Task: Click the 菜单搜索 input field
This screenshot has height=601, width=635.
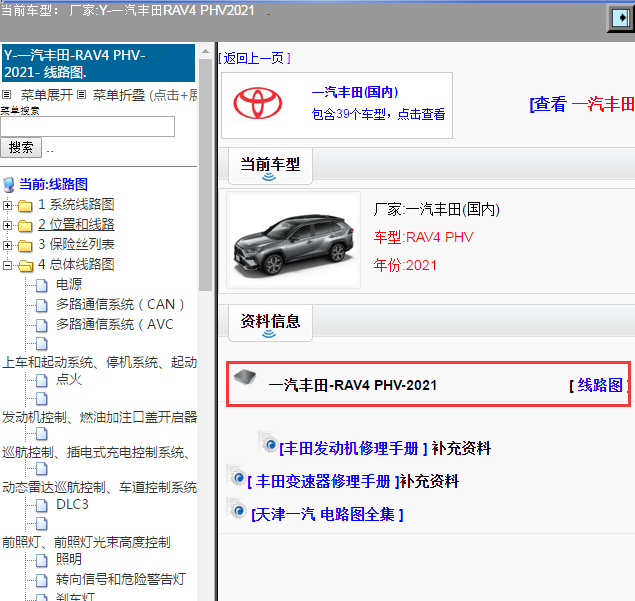Action: pyautogui.click(x=87, y=126)
